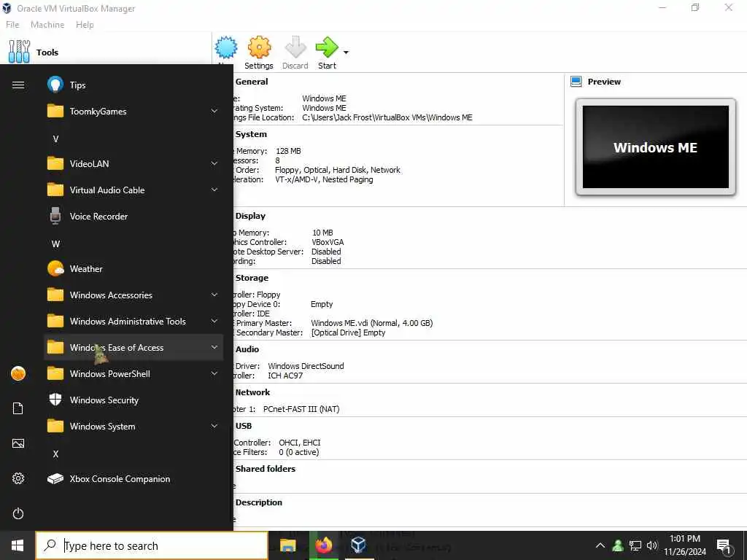Viewport: 747px width, 560px height.
Task: Open the Windows Accessories folder
Action: coord(133,295)
